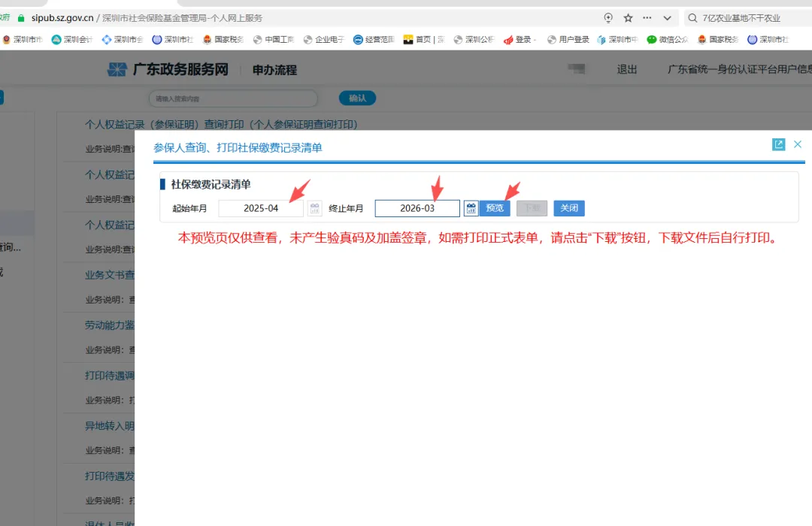Open the 深圳会计 bookmark
The width and height of the screenshot is (812, 526).
[x=72, y=39]
